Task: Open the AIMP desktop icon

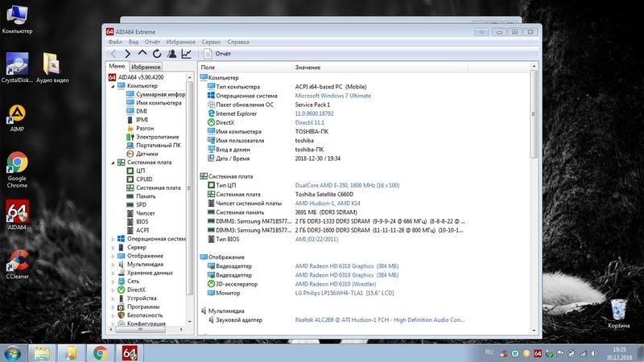Action: coord(17,117)
